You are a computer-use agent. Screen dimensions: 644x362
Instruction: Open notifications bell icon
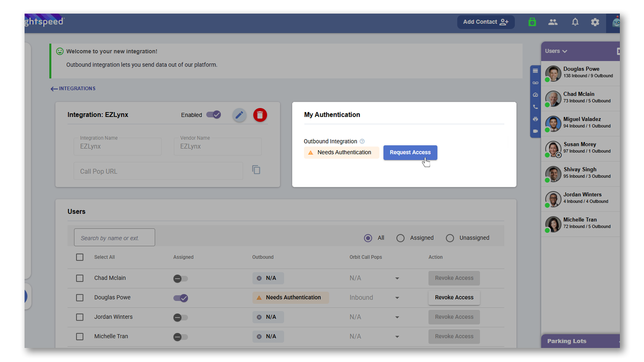tap(575, 22)
